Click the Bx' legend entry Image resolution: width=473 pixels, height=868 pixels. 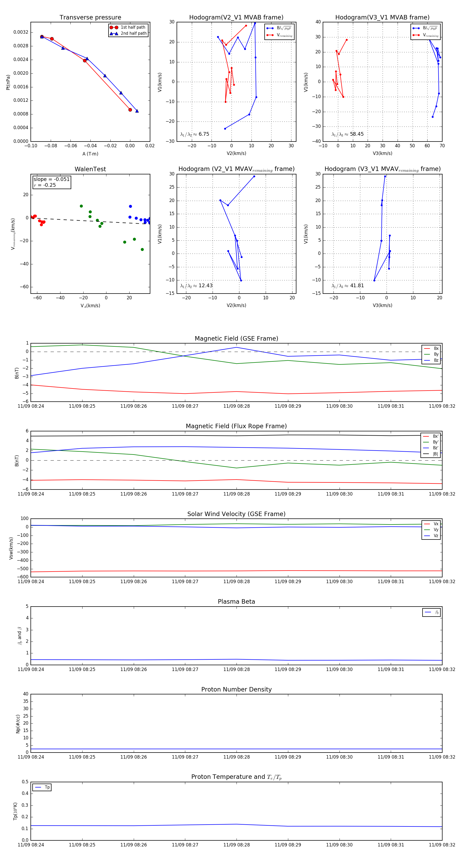(x=431, y=436)
